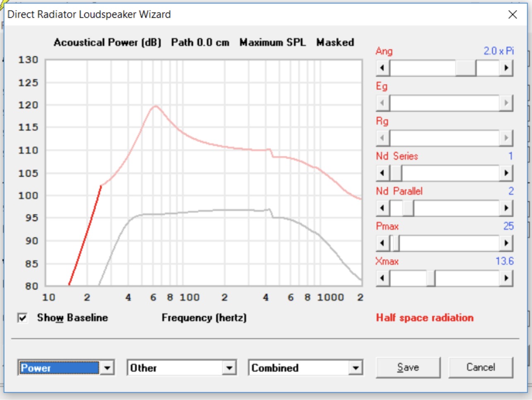Decrease Nd Series with left arrow
This screenshot has height=400, width=532.
click(x=383, y=173)
